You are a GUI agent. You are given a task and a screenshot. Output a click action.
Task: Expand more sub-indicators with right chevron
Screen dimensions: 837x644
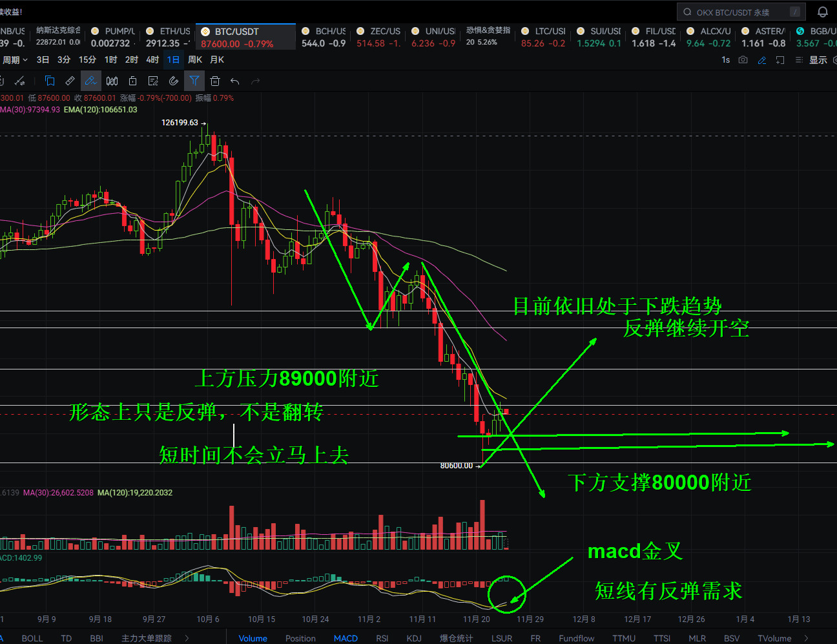tap(806, 638)
